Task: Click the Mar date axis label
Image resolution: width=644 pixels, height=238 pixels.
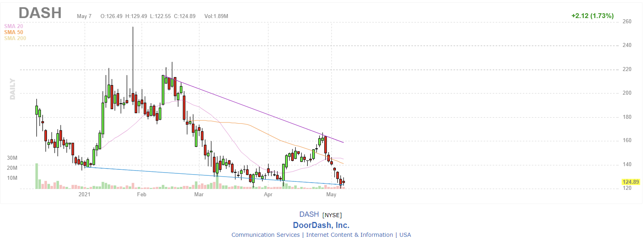Action: pos(199,194)
